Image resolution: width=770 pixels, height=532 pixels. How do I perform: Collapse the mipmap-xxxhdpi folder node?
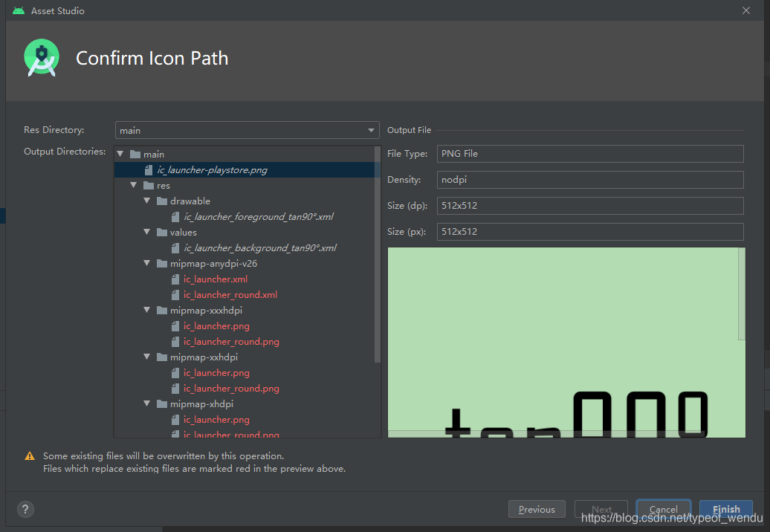(147, 310)
